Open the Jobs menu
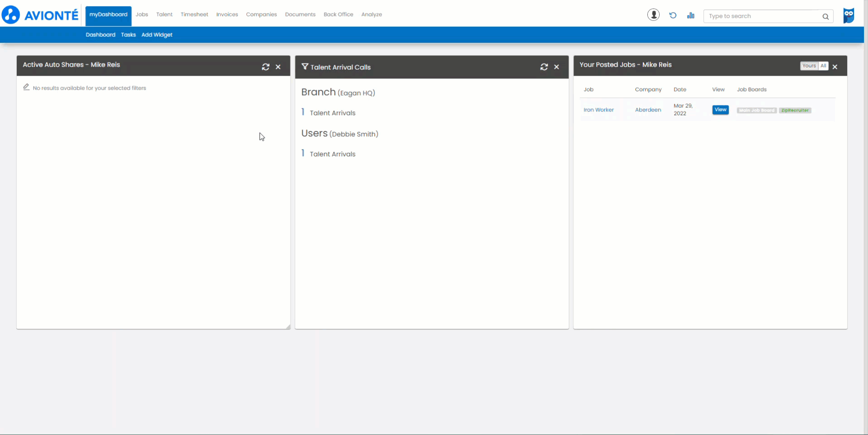The width and height of the screenshot is (868, 435). click(x=142, y=14)
